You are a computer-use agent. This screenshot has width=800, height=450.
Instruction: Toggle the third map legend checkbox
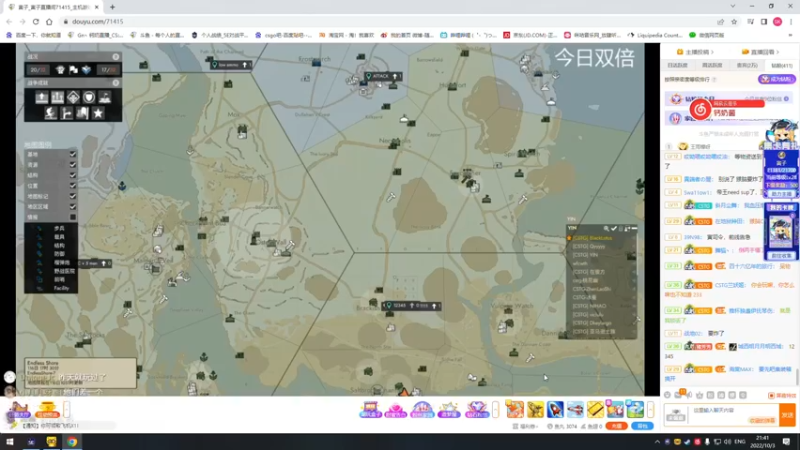[x=72, y=175]
